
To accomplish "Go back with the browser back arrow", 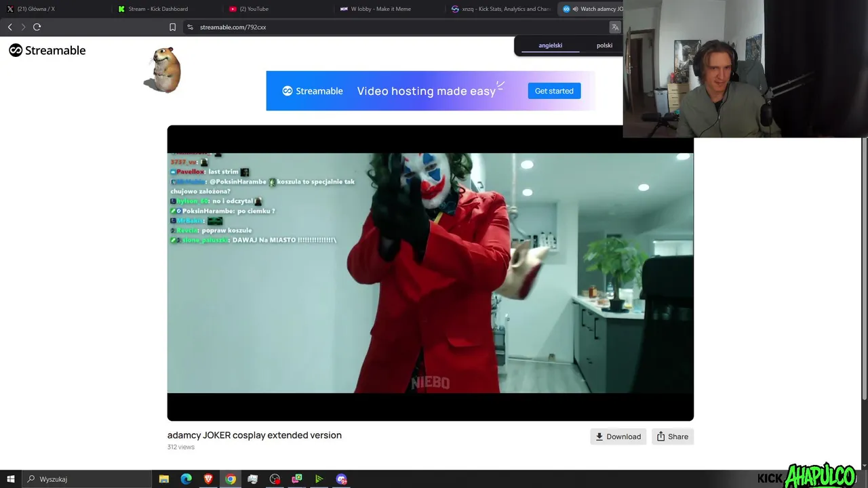I will click(x=9, y=27).
